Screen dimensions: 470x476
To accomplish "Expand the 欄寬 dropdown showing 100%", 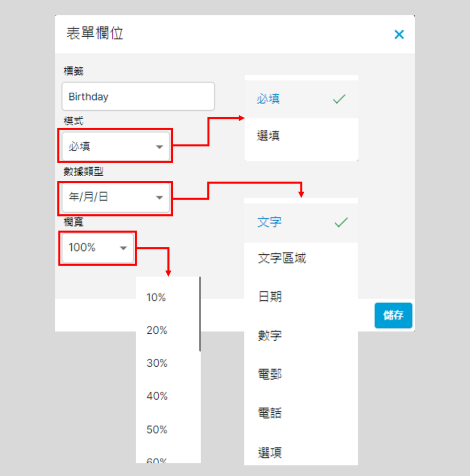I will click(x=98, y=248).
